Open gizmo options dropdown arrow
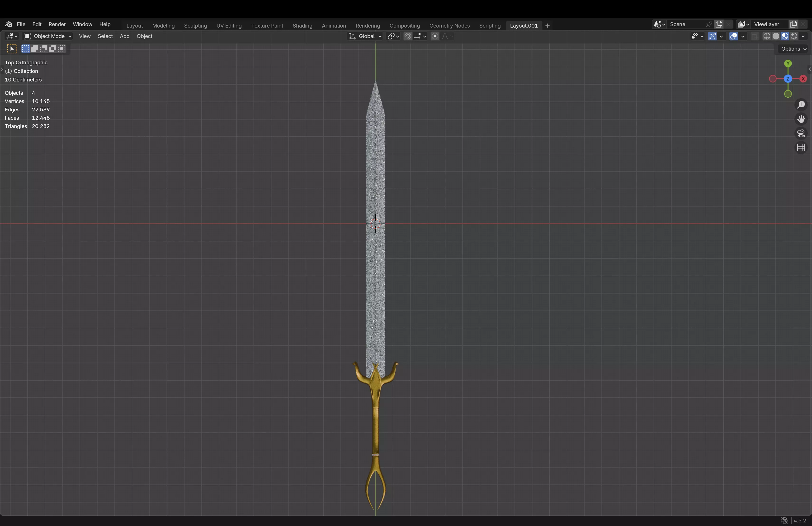 (721, 36)
